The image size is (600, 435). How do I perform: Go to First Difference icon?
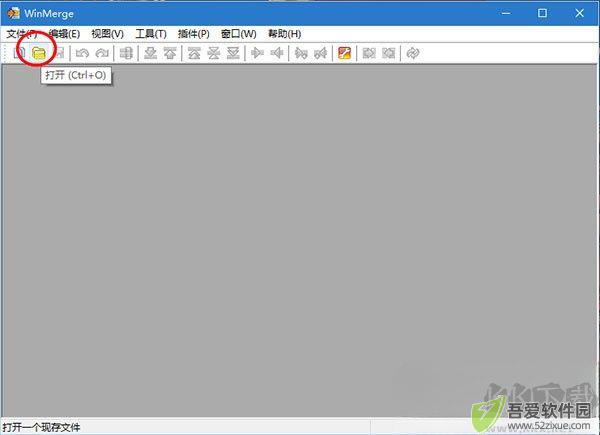[x=194, y=53]
